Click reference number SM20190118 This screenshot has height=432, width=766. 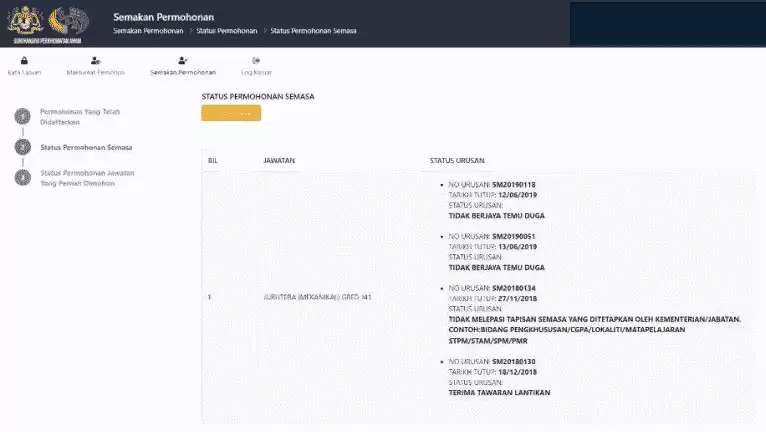coord(514,185)
